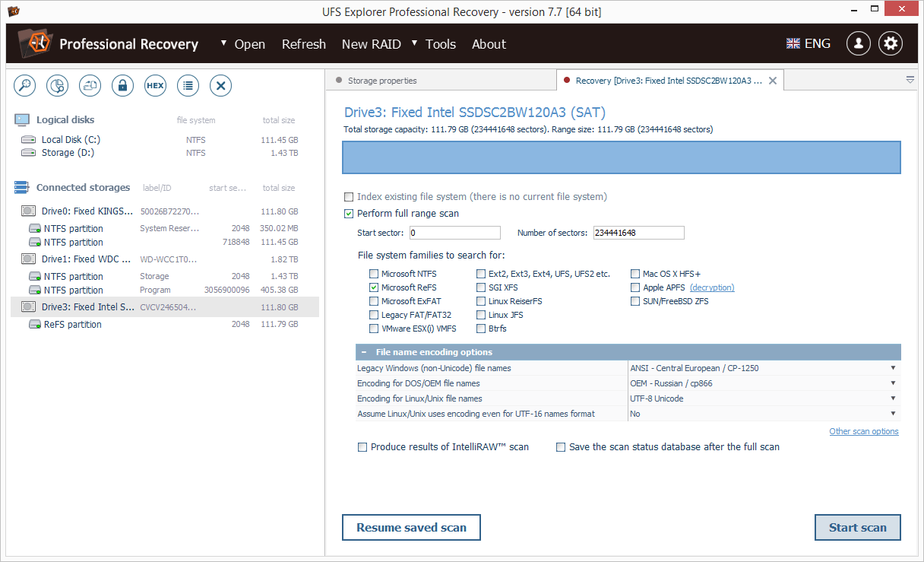924x562 pixels.
Task: Click the user account icon
Action: click(x=859, y=43)
